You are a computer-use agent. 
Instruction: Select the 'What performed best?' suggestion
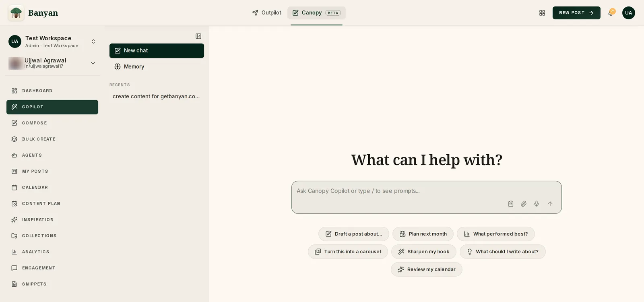pos(496,234)
